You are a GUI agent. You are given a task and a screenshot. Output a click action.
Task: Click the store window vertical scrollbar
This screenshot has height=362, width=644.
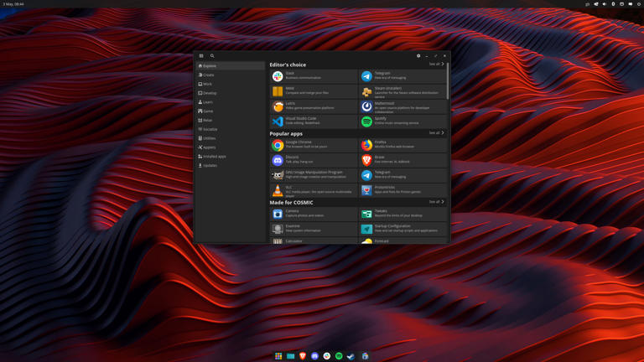pos(448,80)
